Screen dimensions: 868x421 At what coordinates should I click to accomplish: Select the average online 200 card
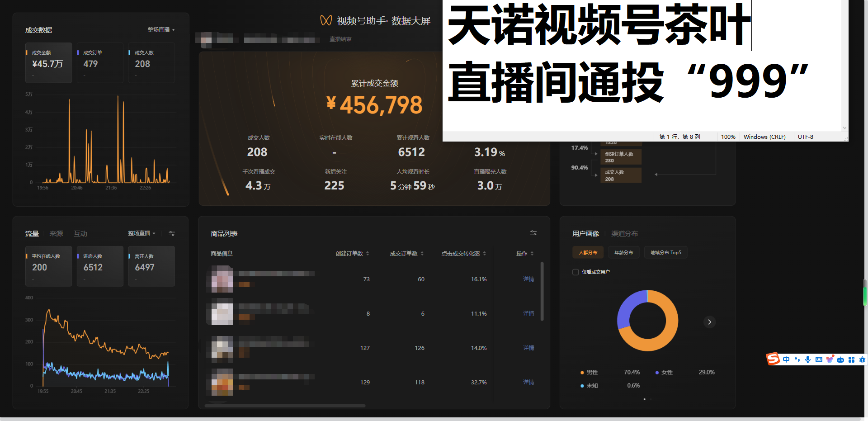click(x=48, y=266)
